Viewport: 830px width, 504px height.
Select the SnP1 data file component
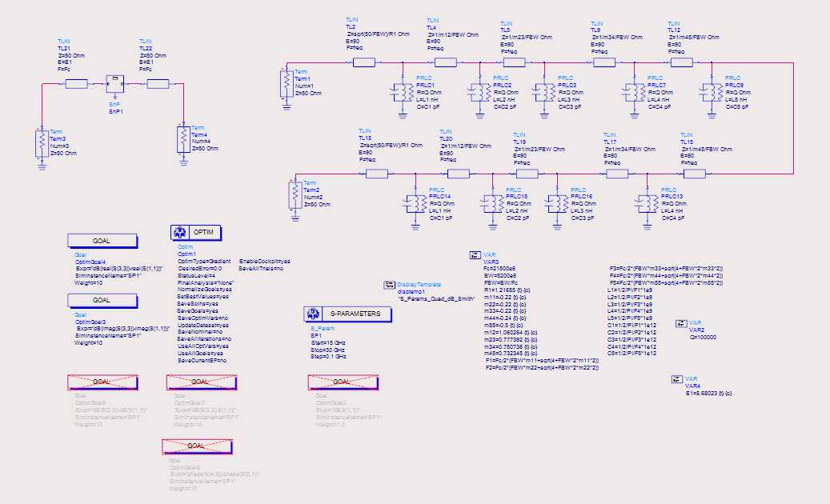click(115, 84)
